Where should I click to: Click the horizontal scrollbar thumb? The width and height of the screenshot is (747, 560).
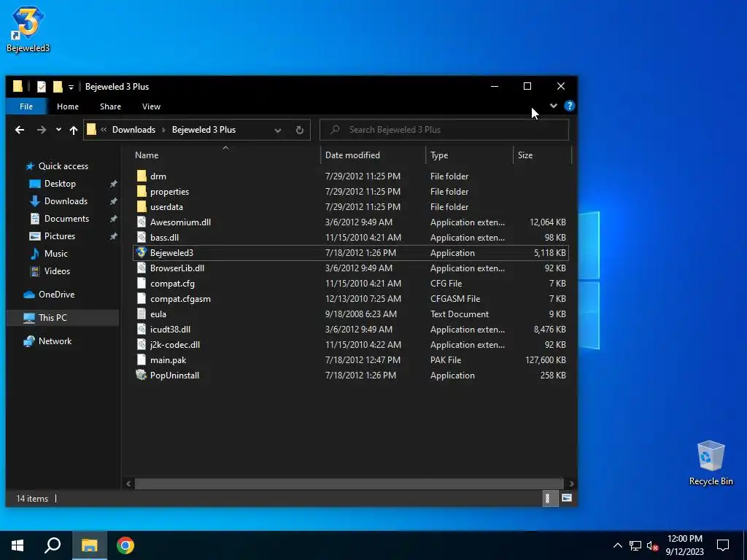(349, 483)
